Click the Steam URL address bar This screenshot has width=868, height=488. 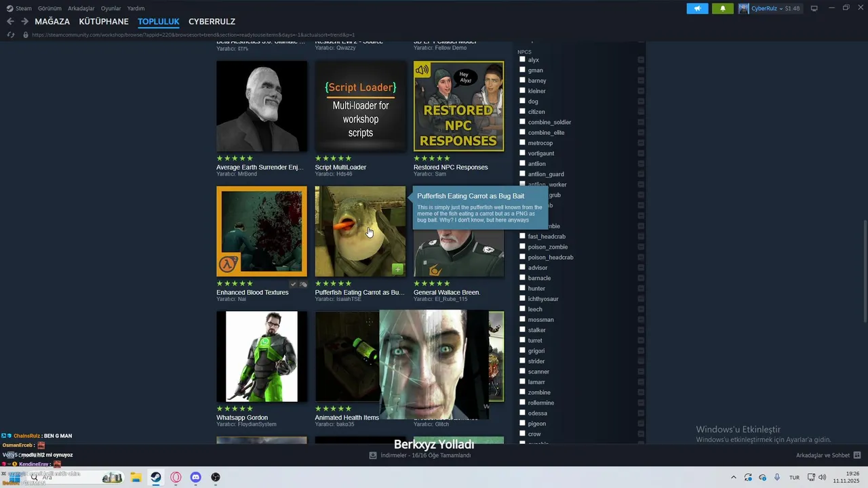[x=193, y=35]
